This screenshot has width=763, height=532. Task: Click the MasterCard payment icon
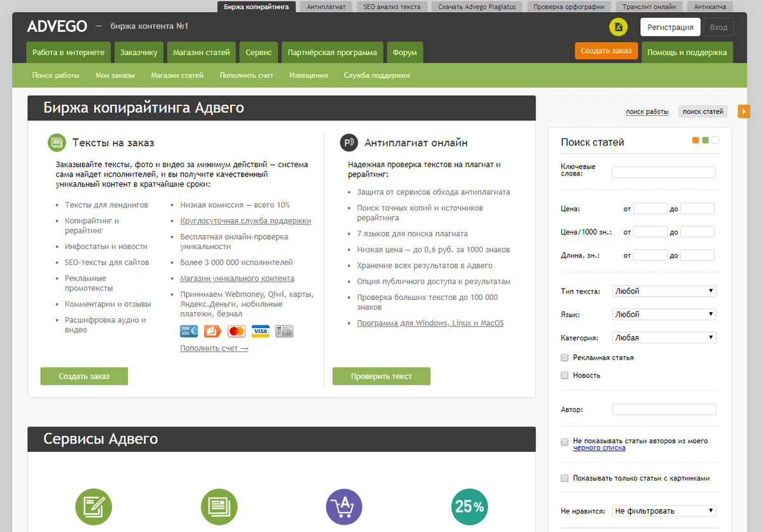237,331
